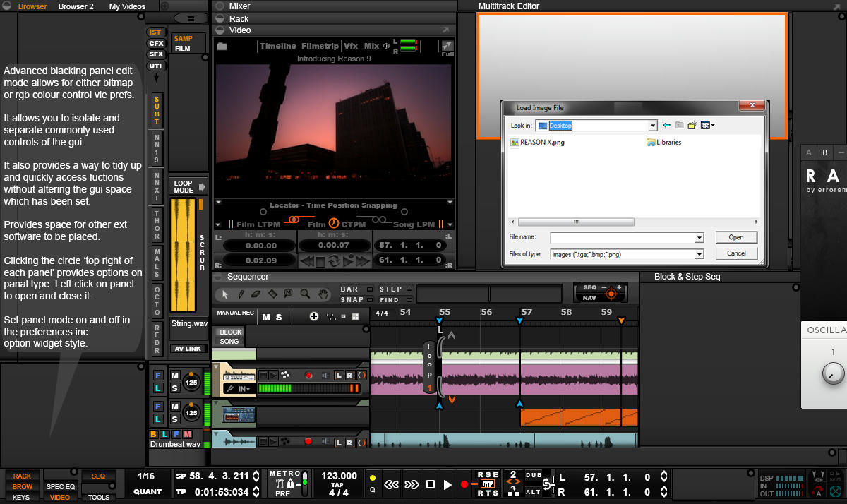Click the record button in transport bar

coord(464,484)
